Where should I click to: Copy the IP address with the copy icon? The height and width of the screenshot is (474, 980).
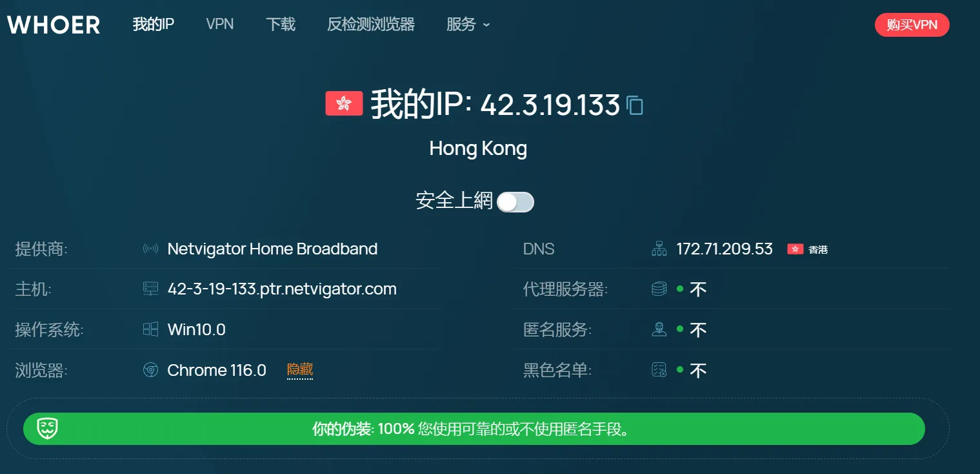pyautogui.click(x=635, y=105)
